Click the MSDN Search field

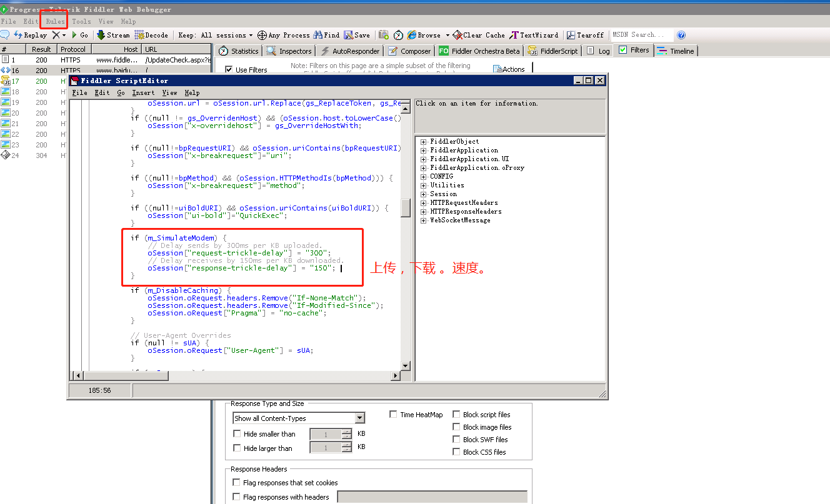642,35
